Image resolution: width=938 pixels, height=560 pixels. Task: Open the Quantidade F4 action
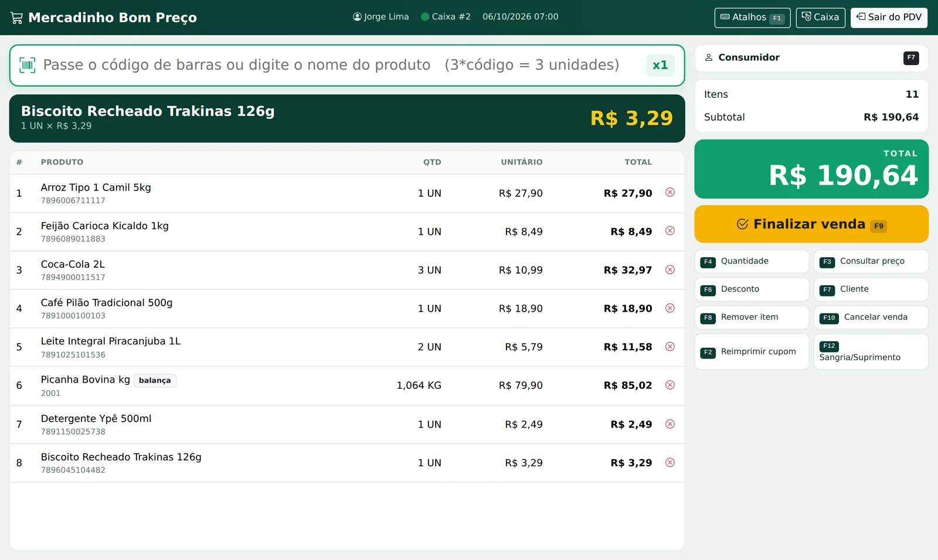coord(752,261)
